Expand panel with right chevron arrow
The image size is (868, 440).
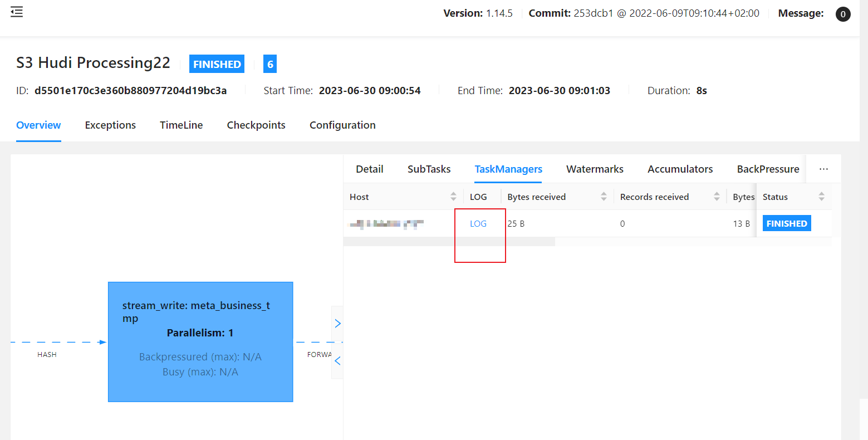click(x=337, y=324)
